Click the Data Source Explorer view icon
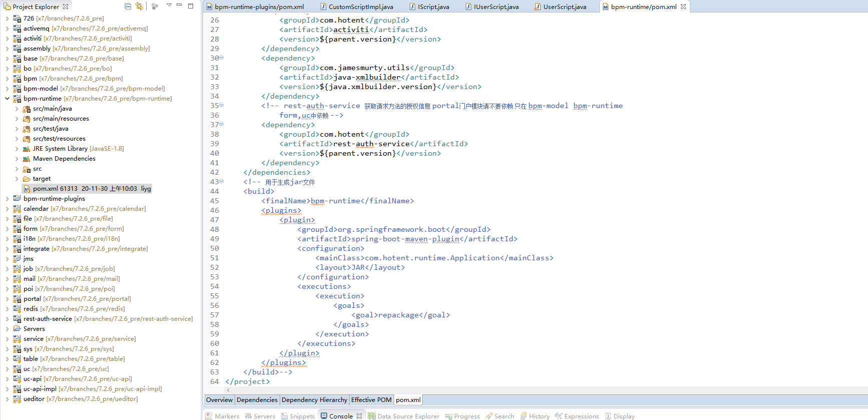Screen dimensions: 868x420 [372, 416]
